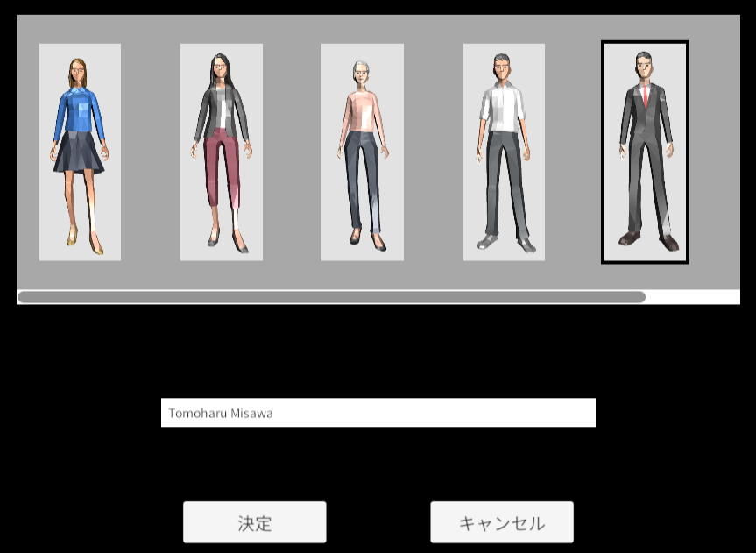Select the man avatar in white shirt
This screenshot has height=553, width=756.
point(504,152)
